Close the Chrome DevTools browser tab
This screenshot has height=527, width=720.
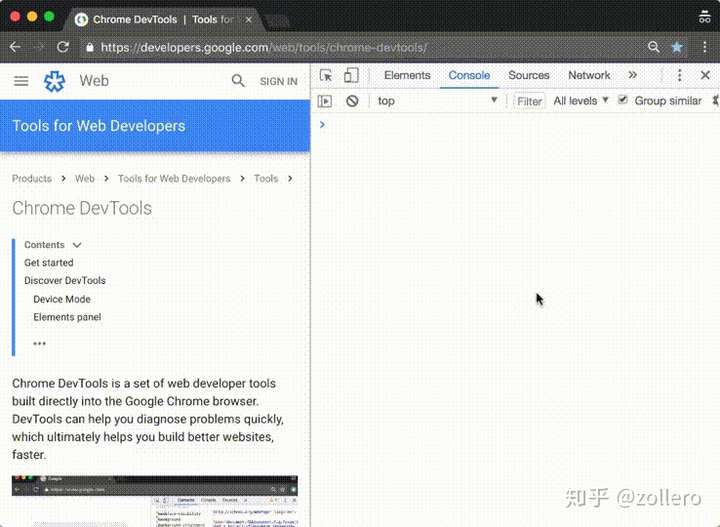248,20
